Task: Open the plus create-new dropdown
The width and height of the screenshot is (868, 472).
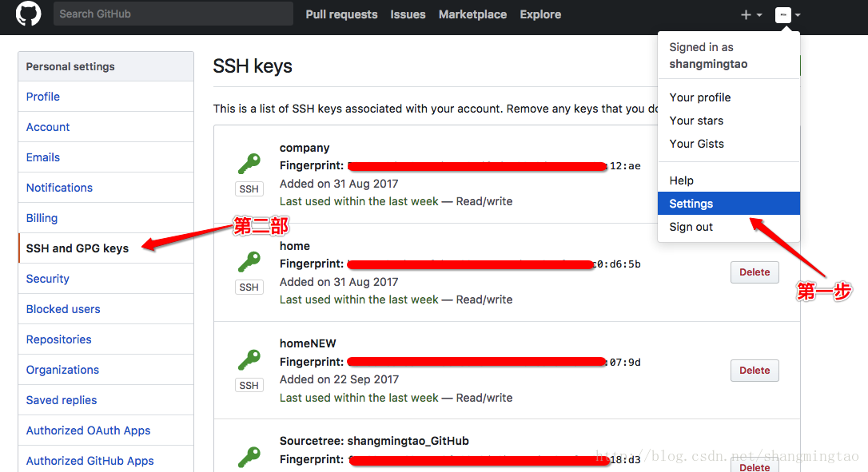Action: point(751,15)
